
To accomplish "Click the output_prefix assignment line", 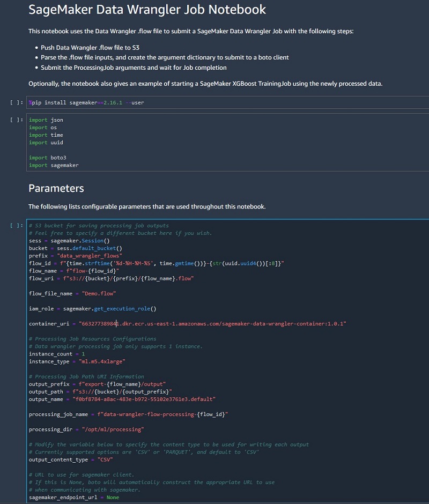I will point(98,384).
